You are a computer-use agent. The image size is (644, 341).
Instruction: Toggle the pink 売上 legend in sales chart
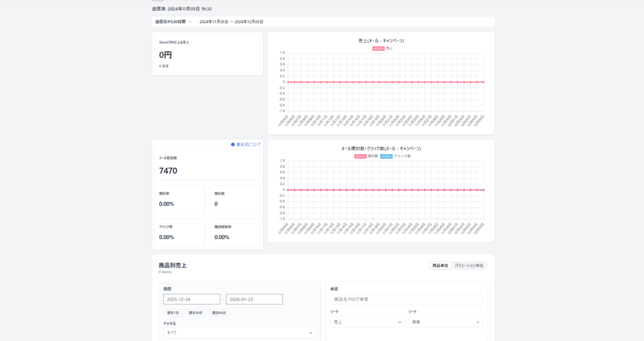378,48
